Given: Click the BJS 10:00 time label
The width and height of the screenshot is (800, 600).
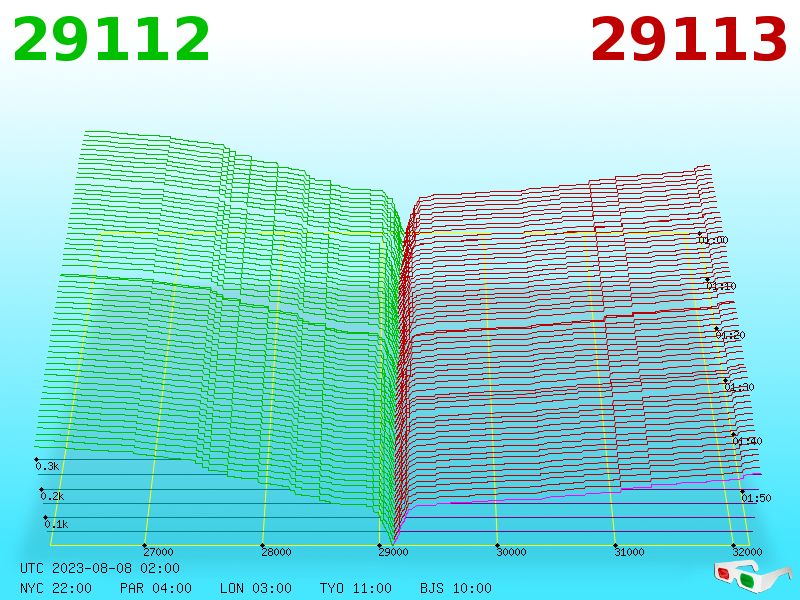Looking at the screenshot, I should pos(456,588).
